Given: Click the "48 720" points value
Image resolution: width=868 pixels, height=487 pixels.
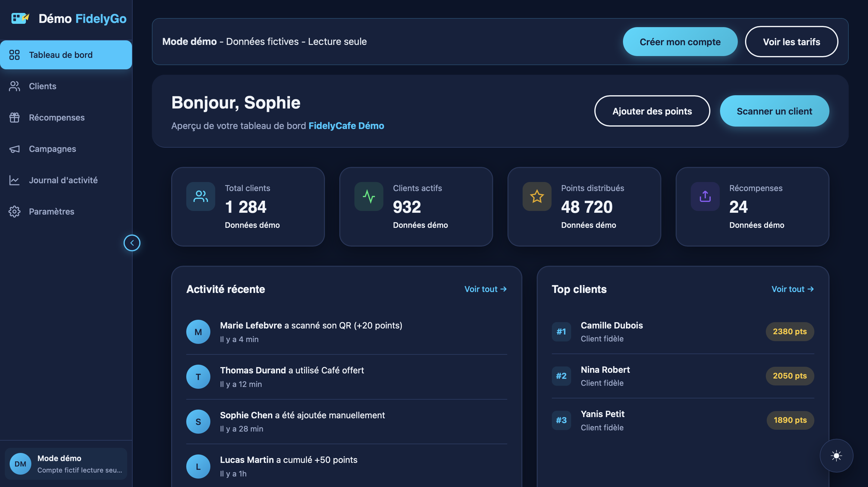Looking at the screenshot, I should [587, 207].
